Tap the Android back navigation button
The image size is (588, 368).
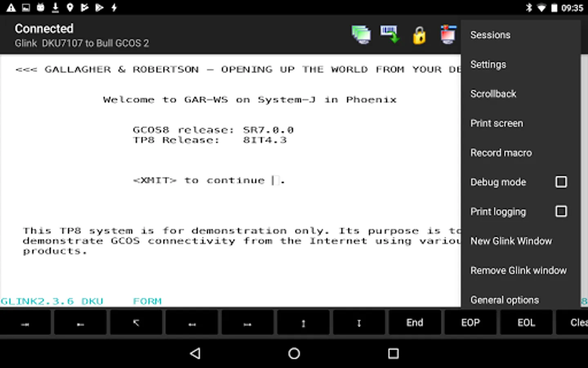195,353
